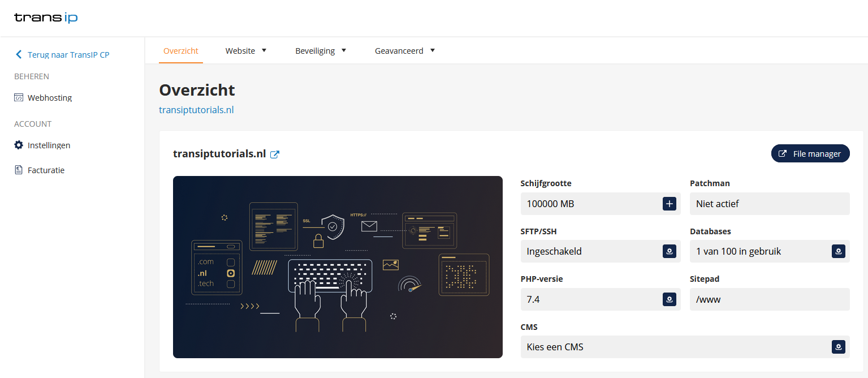Screen dimensions: 868x378
Task: Click the bold transiptutorials.nl card title
Action: click(219, 154)
